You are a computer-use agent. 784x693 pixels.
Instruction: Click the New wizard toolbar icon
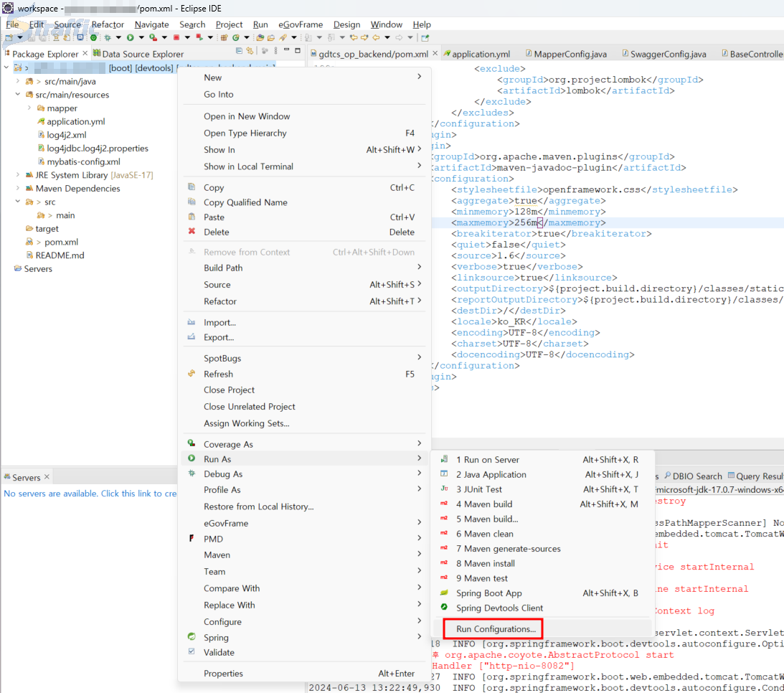click(9, 37)
